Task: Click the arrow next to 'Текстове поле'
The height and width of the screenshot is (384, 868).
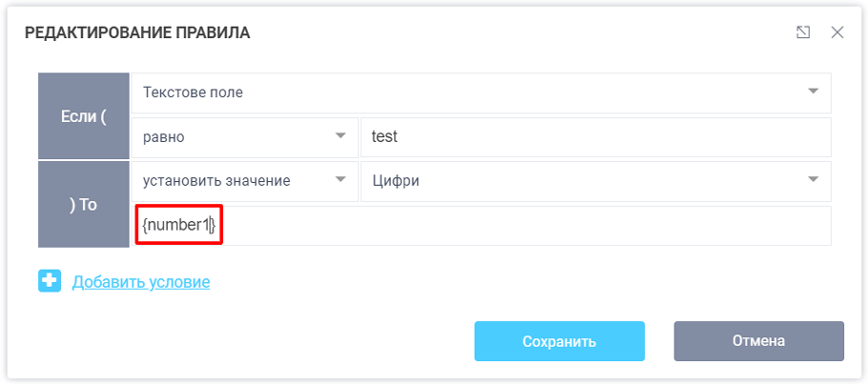Action: click(813, 91)
